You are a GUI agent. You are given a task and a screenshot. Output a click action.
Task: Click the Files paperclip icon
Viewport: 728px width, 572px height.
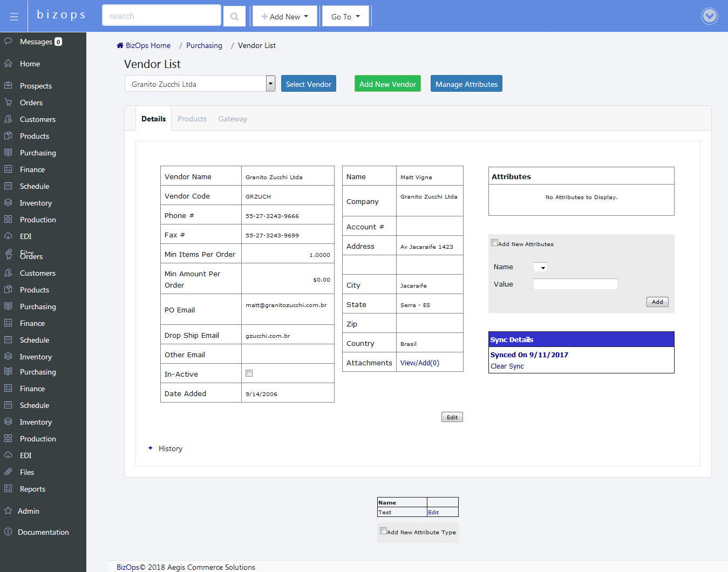coord(8,472)
